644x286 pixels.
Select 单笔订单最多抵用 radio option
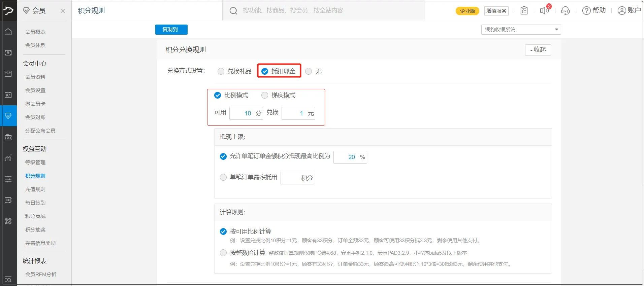[223, 177]
